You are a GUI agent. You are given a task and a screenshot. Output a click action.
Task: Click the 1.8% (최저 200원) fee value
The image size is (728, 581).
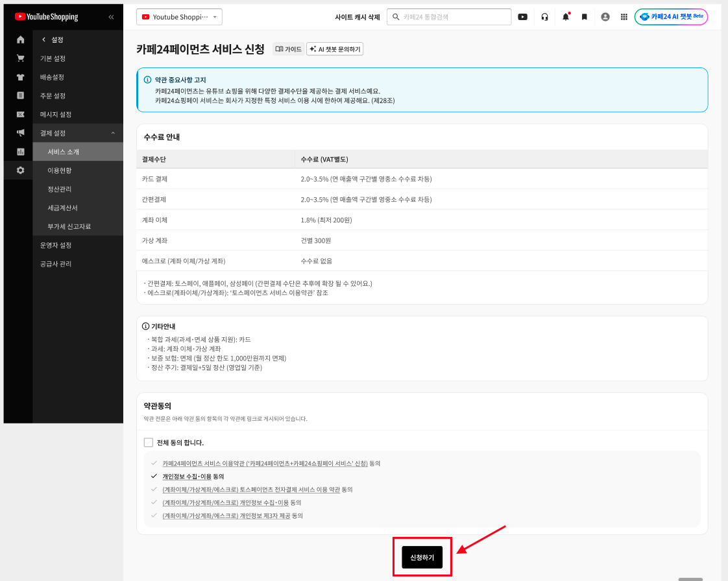click(x=326, y=220)
